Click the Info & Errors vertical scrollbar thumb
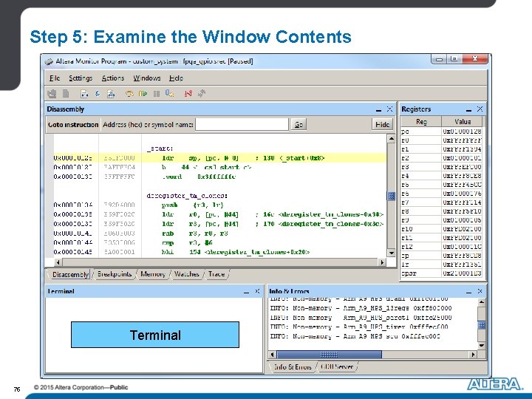The image size is (532, 399). (482, 325)
